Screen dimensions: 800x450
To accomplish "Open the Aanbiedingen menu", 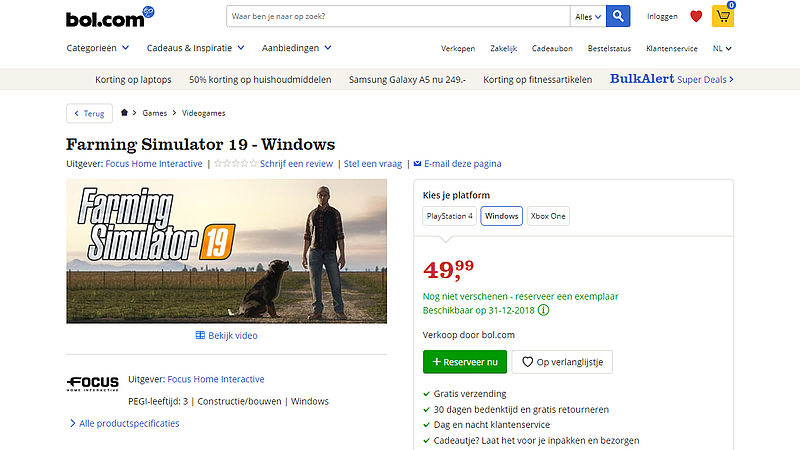I will pos(296,48).
